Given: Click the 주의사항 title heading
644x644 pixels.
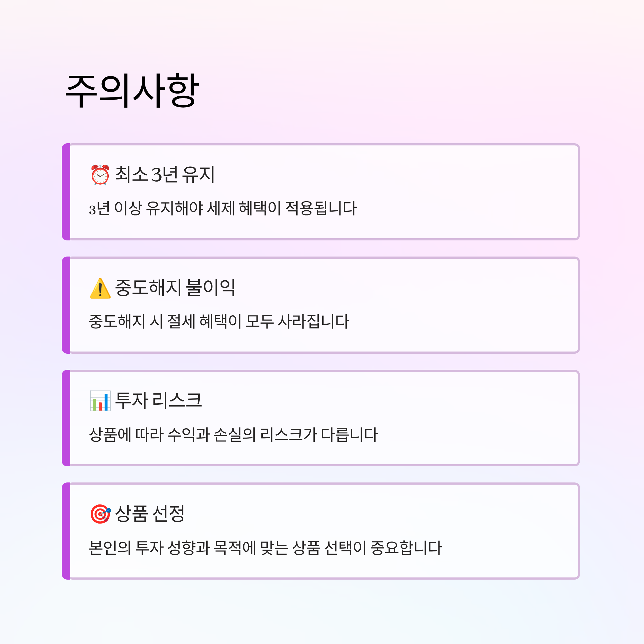Looking at the screenshot, I should tap(132, 91).
